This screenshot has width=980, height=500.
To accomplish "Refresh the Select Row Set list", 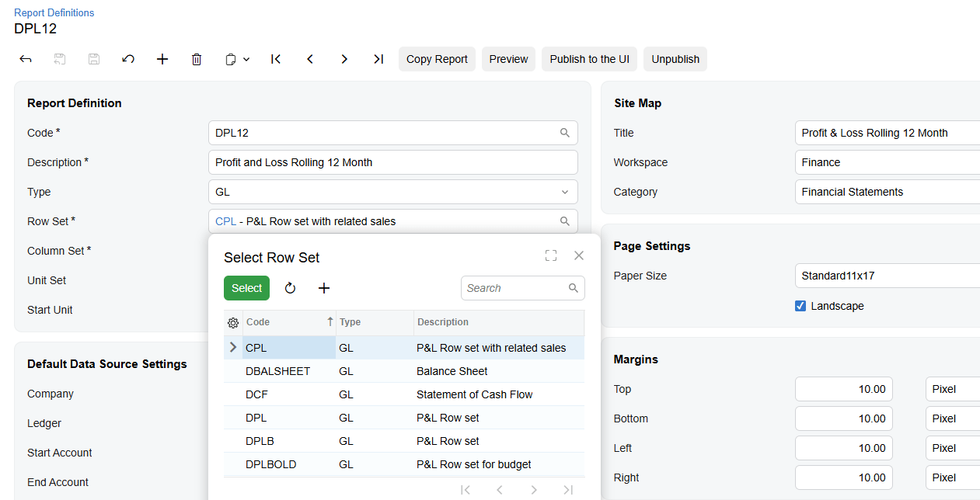I will pos(290,288).
